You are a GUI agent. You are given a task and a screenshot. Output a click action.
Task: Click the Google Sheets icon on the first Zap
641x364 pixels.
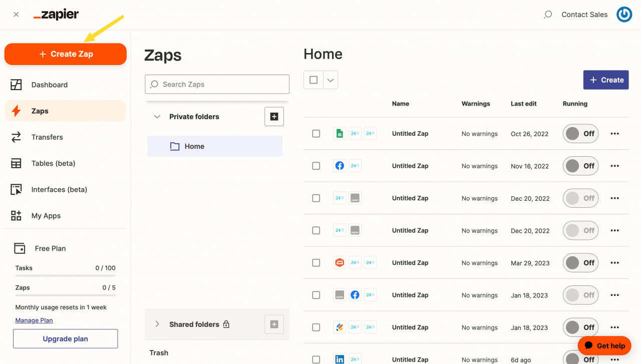339,133
